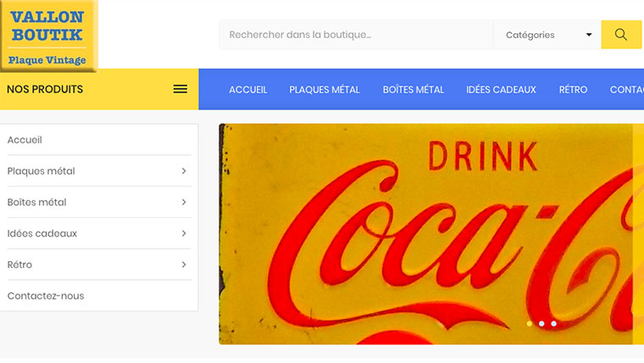Screen dimensions: 644x363
Task: Expand the Rétro sidebar chevron
Action: tap(184, 265)
